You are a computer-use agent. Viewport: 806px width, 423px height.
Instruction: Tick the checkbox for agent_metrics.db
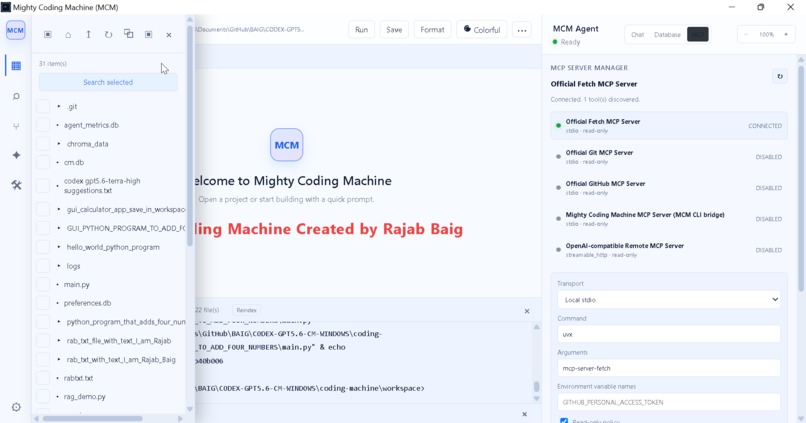click(x=43, y=125)
